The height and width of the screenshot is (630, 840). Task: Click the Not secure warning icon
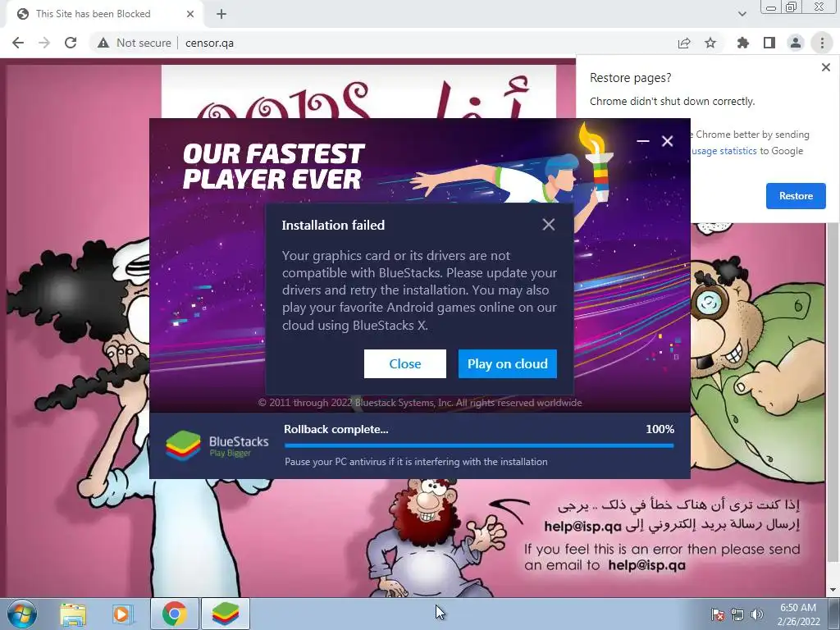(x=103, y=43)
